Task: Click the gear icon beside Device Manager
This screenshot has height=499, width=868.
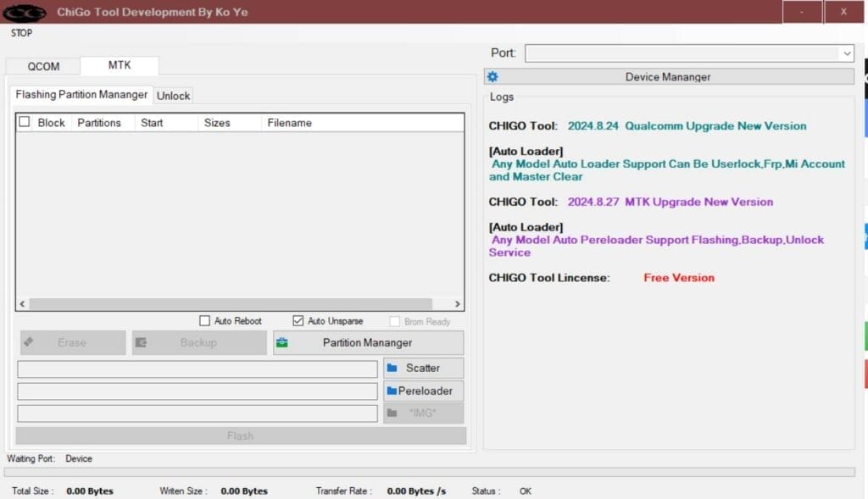Action: [493, 77]
